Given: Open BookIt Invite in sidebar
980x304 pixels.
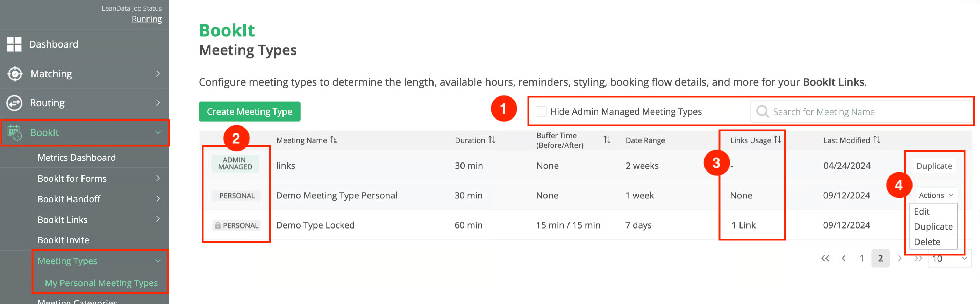Looking at the screenshot, I should (x=63, y=240).
